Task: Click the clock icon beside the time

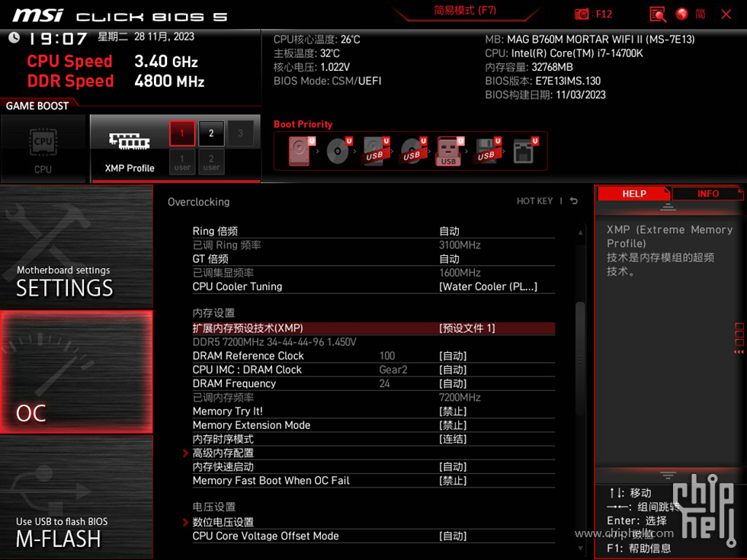Action: pos(14,37)
